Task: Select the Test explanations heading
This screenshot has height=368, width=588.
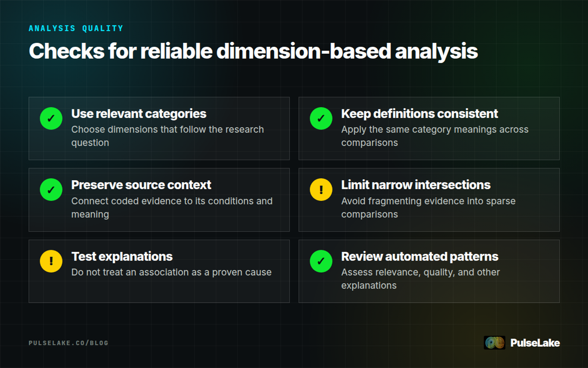Action: 122,256
